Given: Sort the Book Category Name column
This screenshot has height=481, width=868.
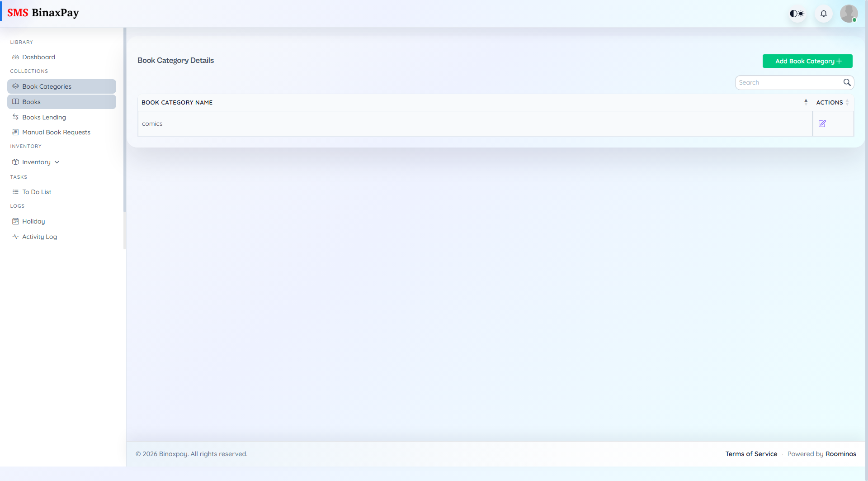Looking at the screenshot, I should (806, 102).
